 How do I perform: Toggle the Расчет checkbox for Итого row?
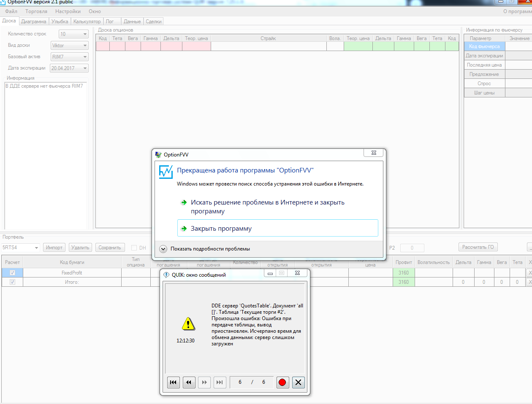click(12, 282)
